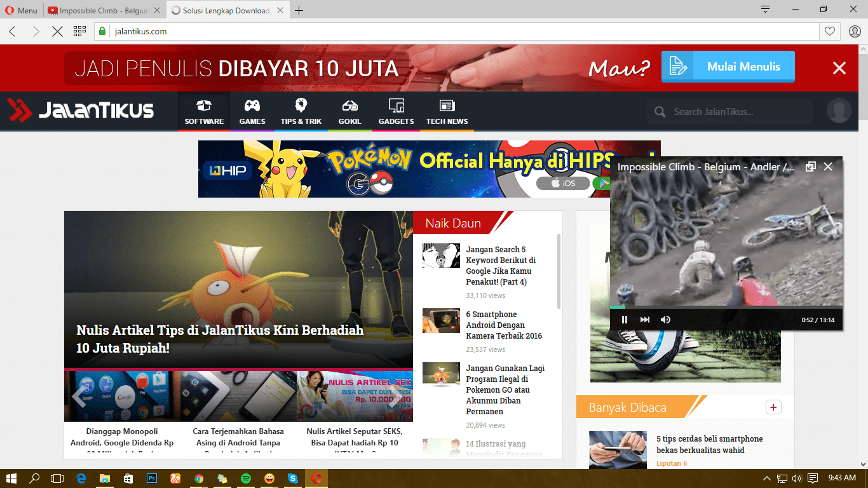Open Cara Terjemahkan Bahasa Asing thumbnail

[x=238, y=396]
